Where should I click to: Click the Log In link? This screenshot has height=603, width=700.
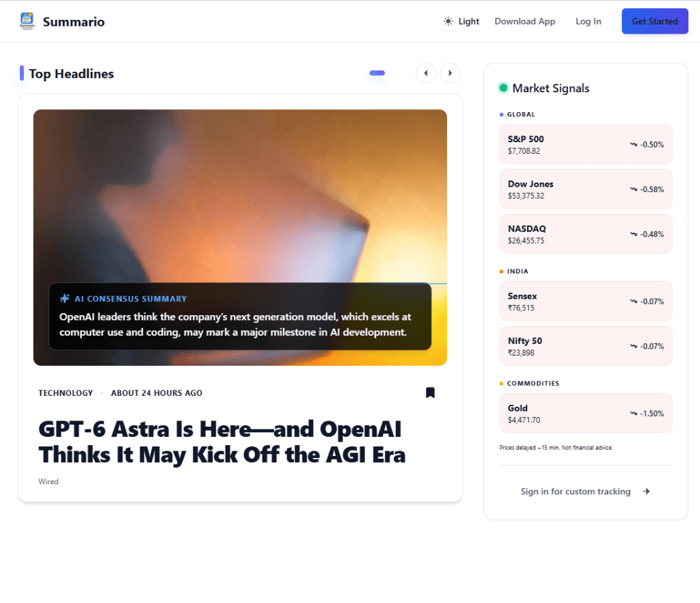(x=588, y=21)
